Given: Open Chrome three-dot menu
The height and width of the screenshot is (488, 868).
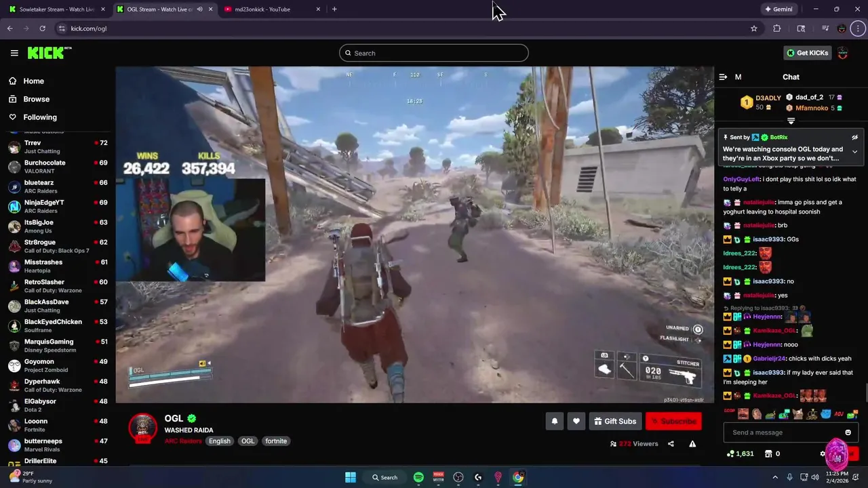Looking at the screenshot, I should point(859,28).
